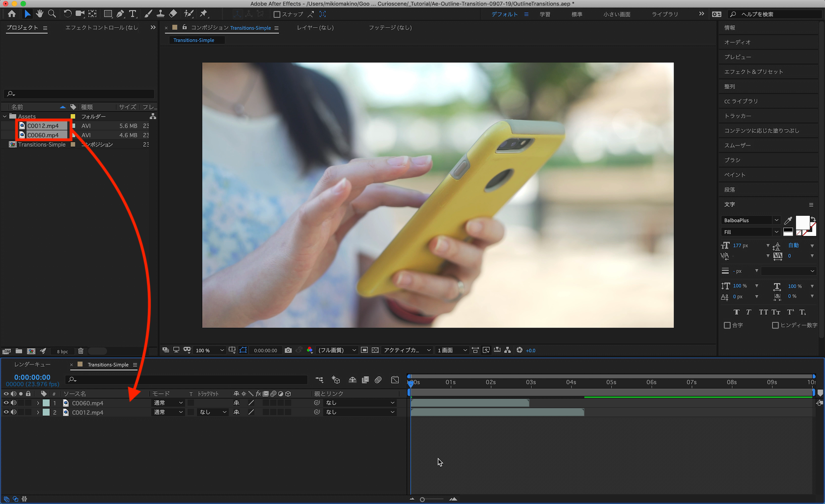Open the エフェクト&プリセット panel
The width and height of the screenshot is (825, 504).
point(753,72)
